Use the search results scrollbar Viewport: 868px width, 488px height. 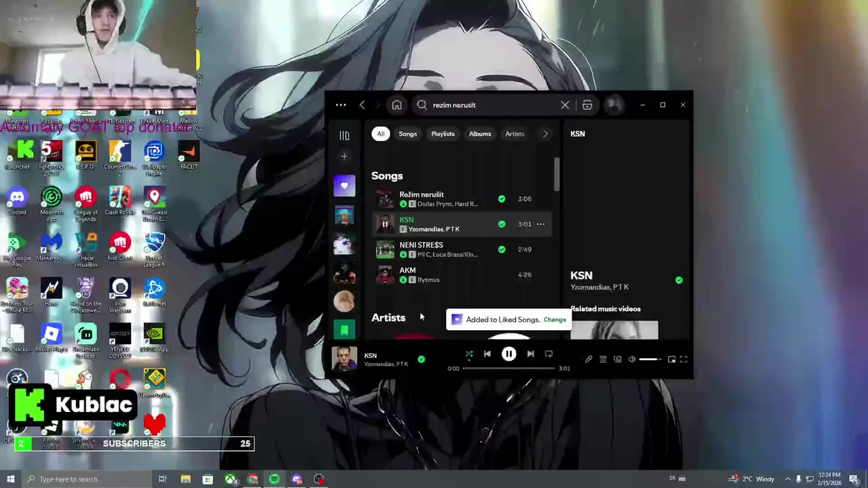click(x=557, y=174)
